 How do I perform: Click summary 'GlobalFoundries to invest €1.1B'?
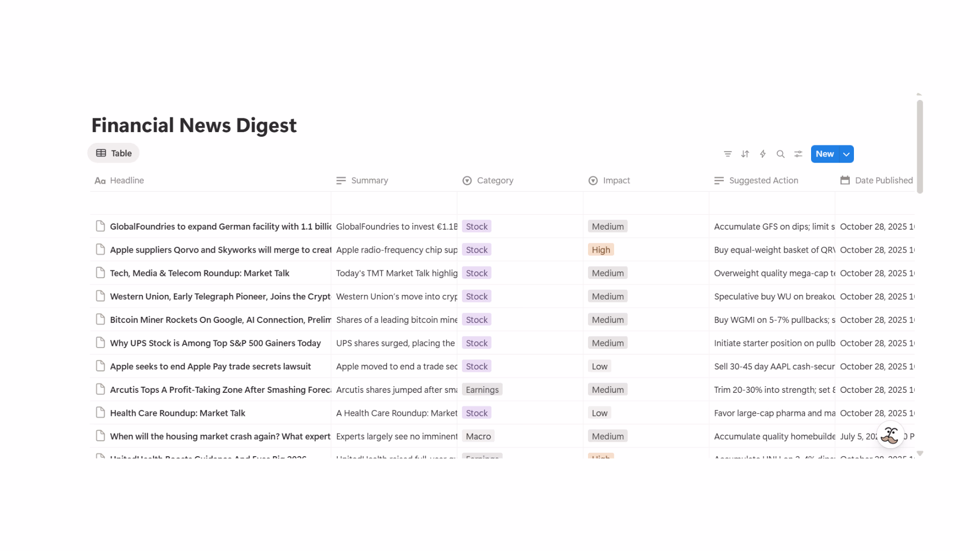coord(397,227)
